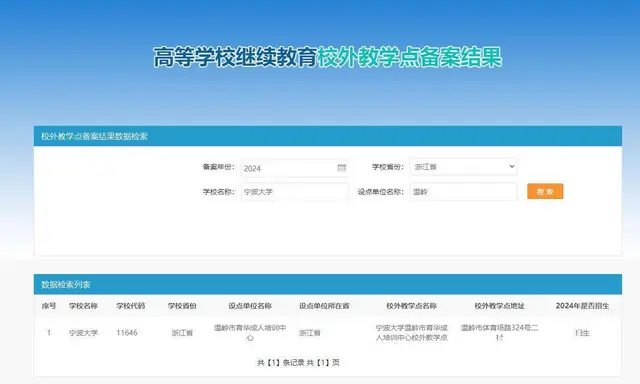Click the 设点单位名称 label beside input
This screenshot has width=640, height=384.
380,191
